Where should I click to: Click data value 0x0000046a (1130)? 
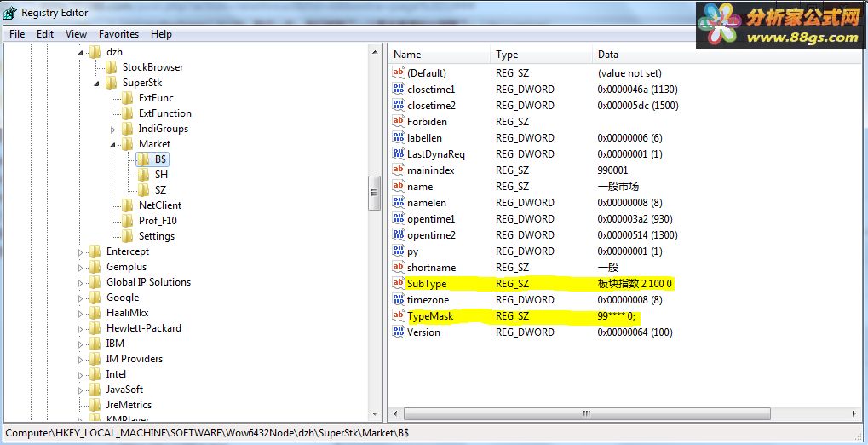638,90
